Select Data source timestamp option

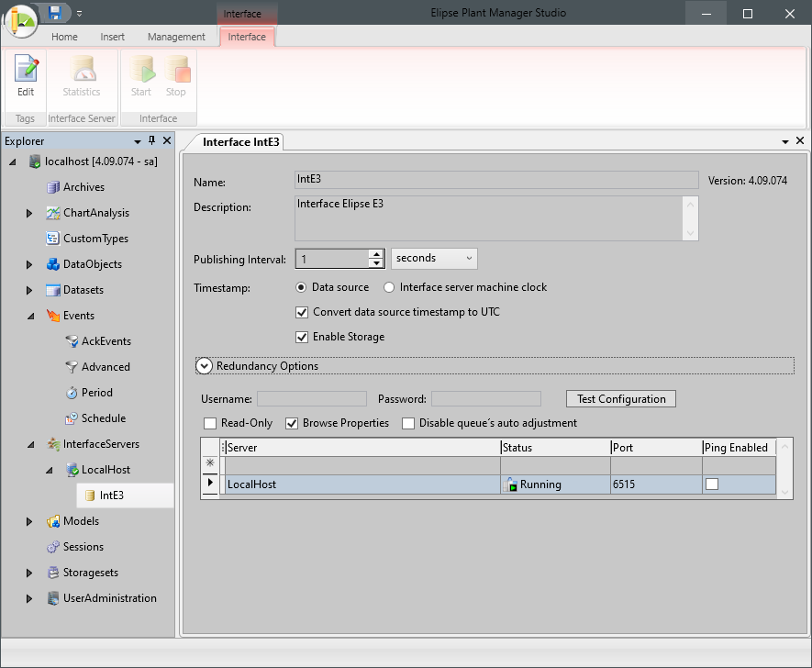tap(300, 287)
